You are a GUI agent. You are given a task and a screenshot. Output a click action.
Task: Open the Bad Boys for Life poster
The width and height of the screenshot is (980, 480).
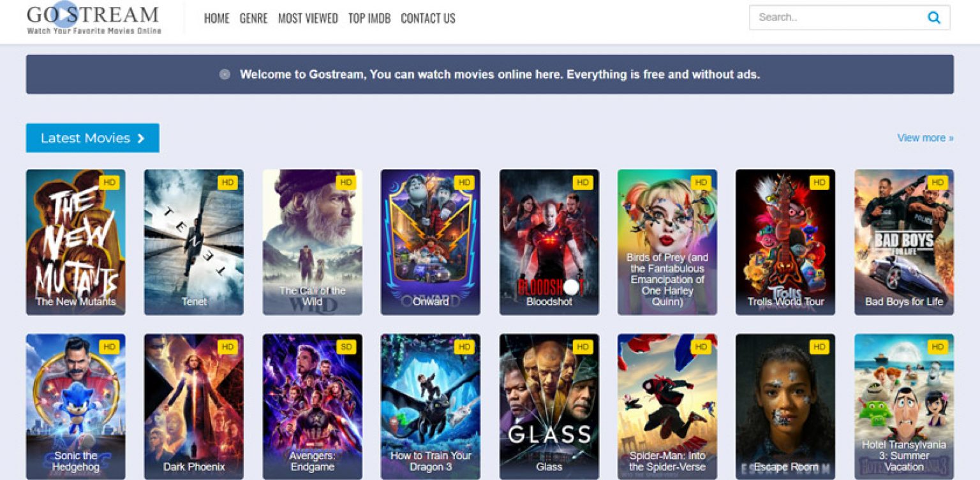[904, 242]
